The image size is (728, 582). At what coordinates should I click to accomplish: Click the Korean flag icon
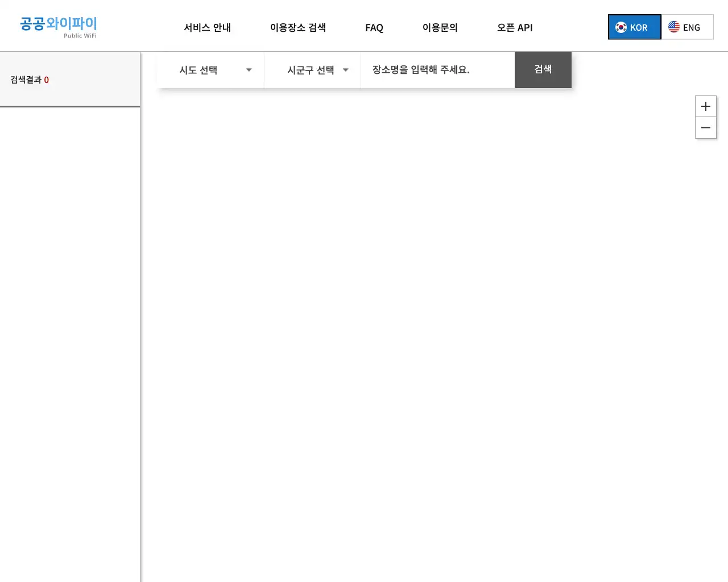click(x=621, y=26)
